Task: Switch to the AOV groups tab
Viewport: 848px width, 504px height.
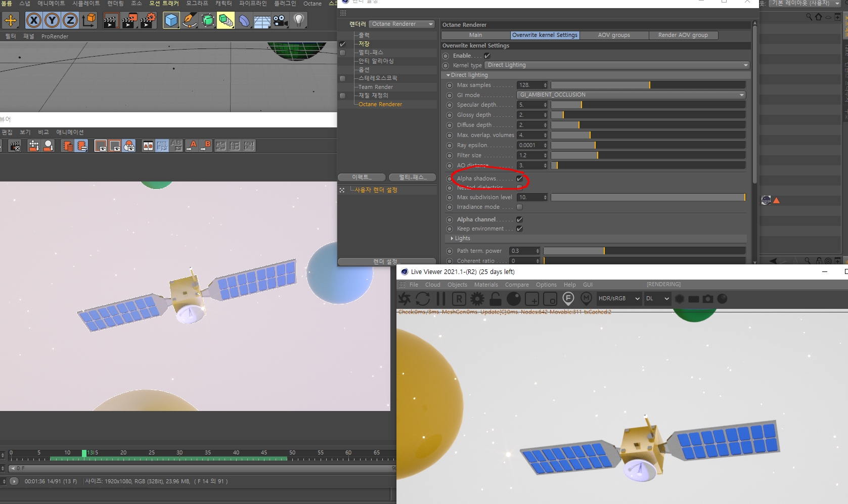Action: click(x=614, y=35)
